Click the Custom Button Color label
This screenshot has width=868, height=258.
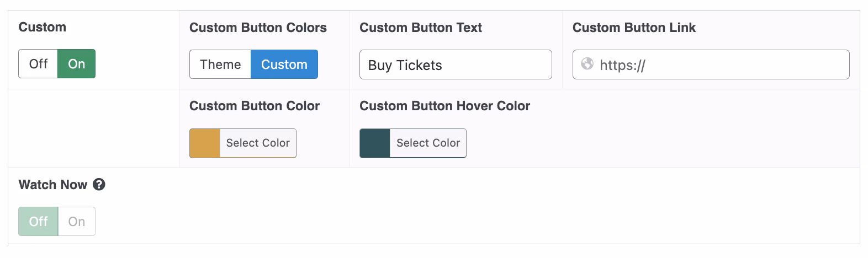(254, 106)
